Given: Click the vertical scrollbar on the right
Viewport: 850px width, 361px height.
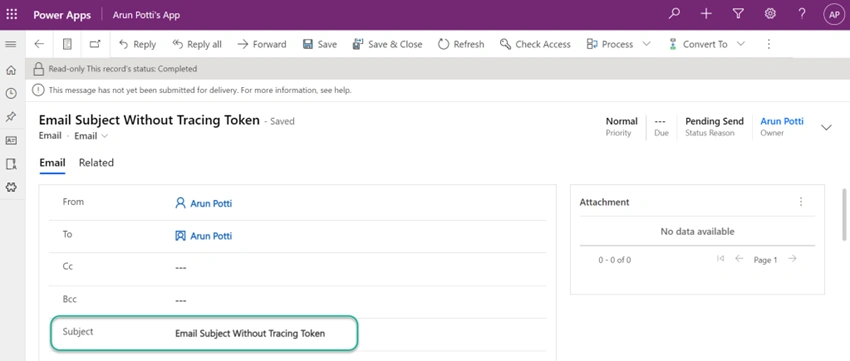Looking at the screenshot, I should click(843, 214).
